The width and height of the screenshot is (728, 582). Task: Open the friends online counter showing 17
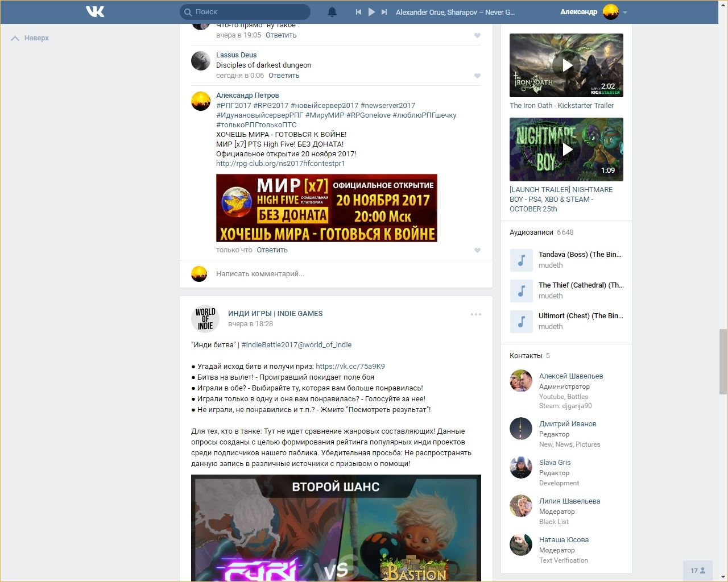pyautogui.click(x=698, y=571)
